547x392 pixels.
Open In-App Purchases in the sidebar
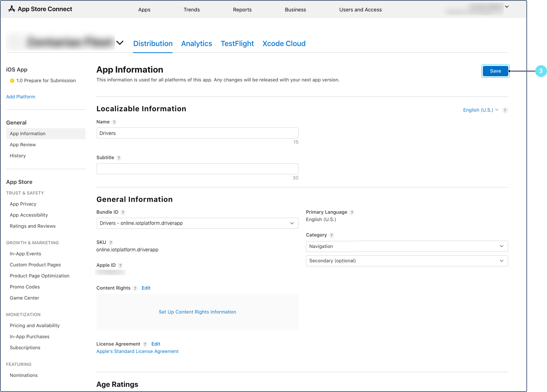pyautogui.click(x=29, y=337)
